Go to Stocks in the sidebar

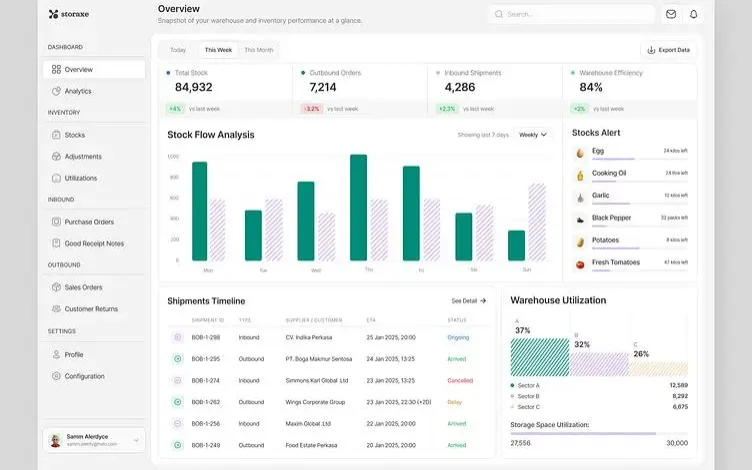tap(94, 135)
